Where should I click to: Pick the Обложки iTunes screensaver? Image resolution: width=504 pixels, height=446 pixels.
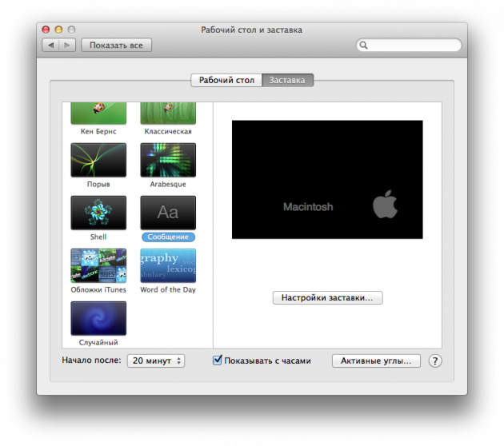click(98, 265)
